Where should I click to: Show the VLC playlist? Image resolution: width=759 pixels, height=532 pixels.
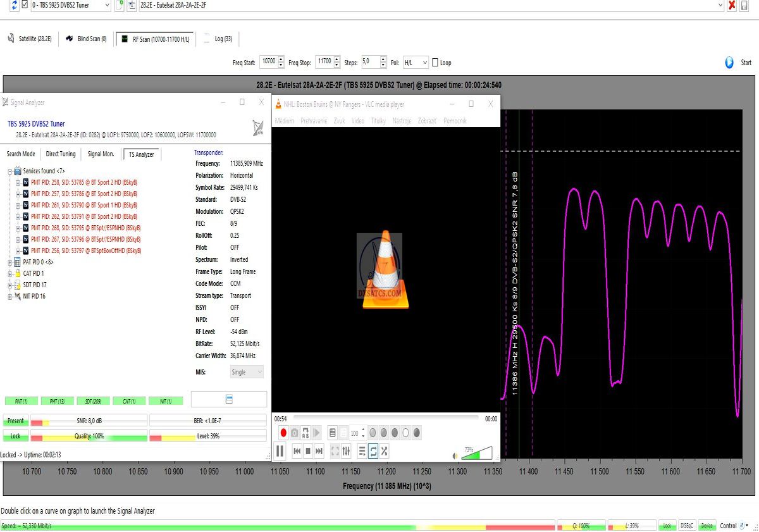362,451
